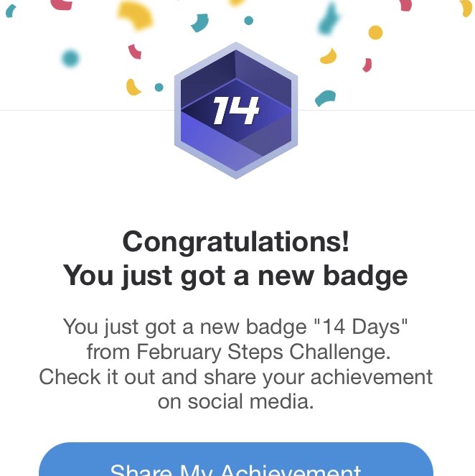Tap the "on social media." text line
The height and width of the screenshot is (476, 475).
tap(236, 401)
